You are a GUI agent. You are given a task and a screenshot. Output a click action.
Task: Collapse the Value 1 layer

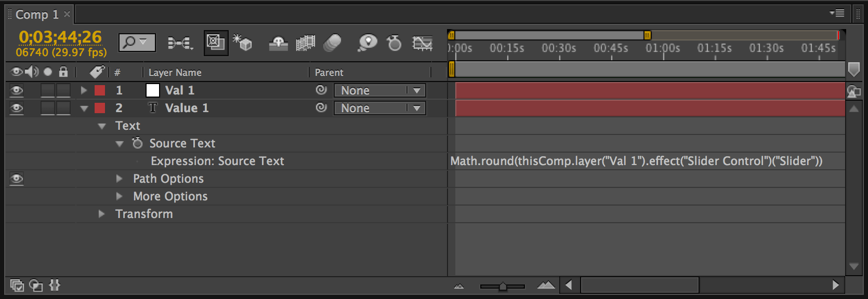(84, 108)
